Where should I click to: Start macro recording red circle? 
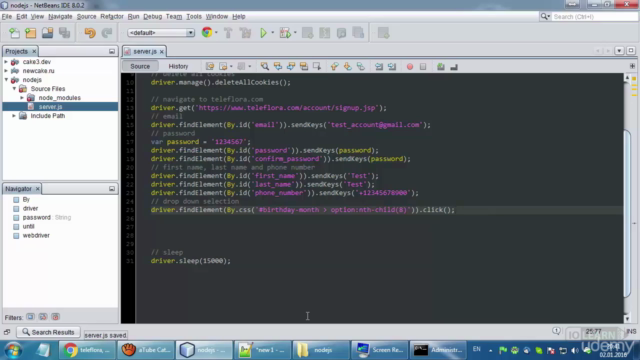410,67
